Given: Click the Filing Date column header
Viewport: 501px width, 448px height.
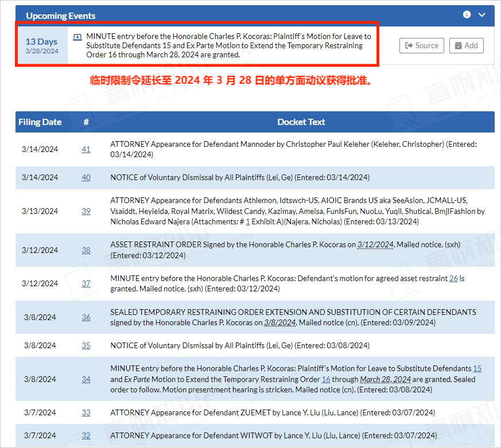Looking at the screenshot, I should [40, 122].
